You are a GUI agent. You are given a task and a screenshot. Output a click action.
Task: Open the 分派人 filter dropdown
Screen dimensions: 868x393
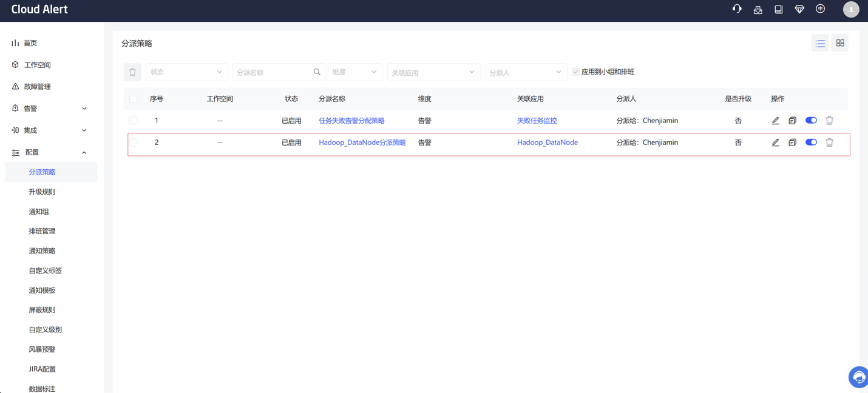[x=526, y=72]
